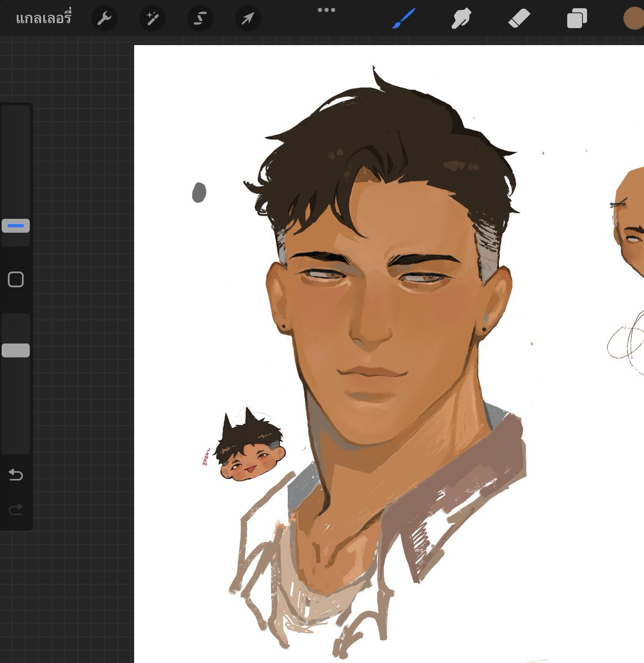This screenshot has height=663, width=644.
Task: Open the Brush library
Action: click(403, 18)
